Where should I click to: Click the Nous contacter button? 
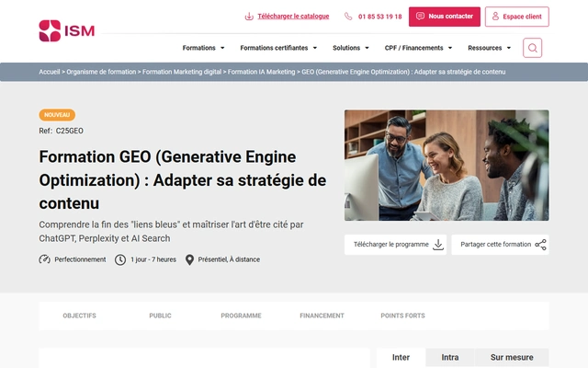pyautogui.click(x=445, y=17)
